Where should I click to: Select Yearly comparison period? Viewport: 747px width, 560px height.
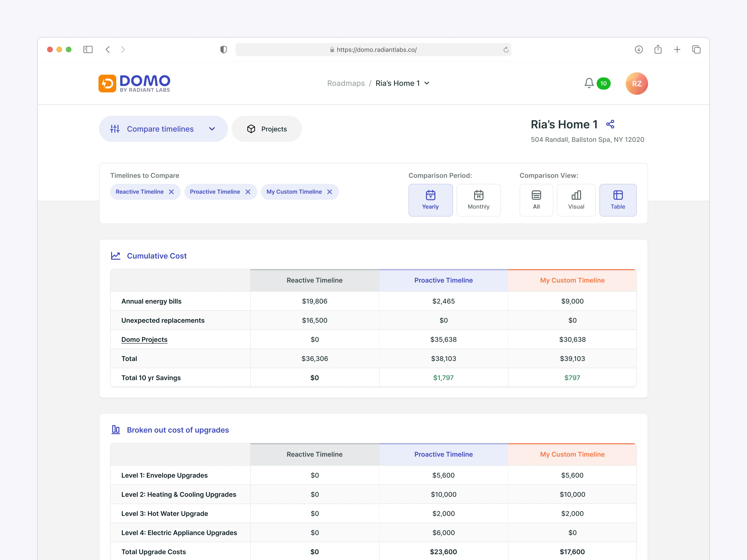(430, 200)
